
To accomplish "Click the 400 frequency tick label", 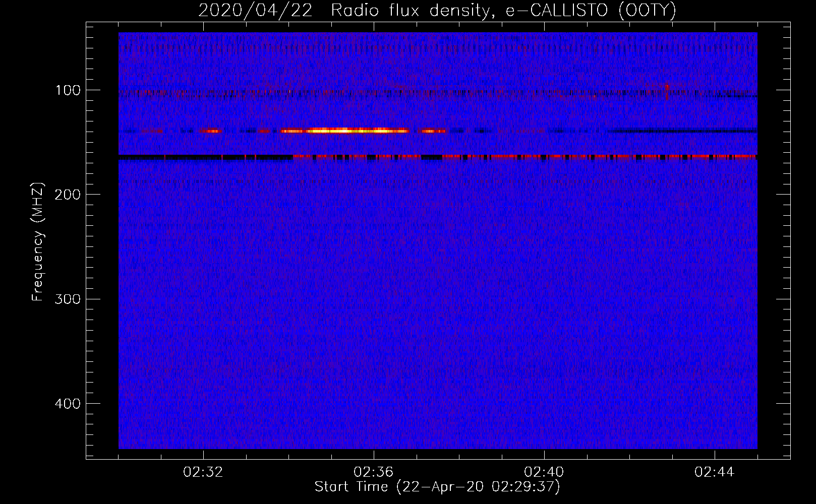I will pos(67,404).
